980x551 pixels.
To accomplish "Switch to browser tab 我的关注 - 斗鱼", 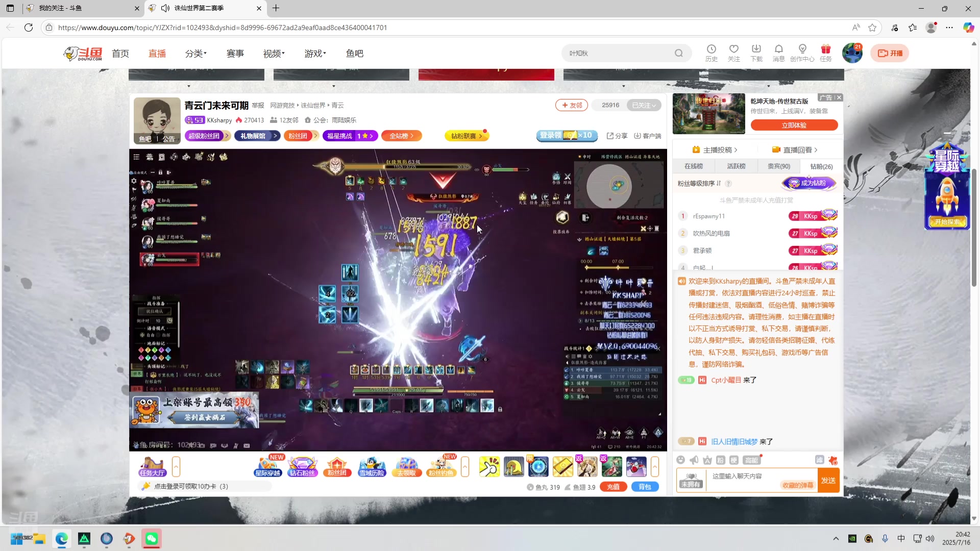I will (82, 8).
